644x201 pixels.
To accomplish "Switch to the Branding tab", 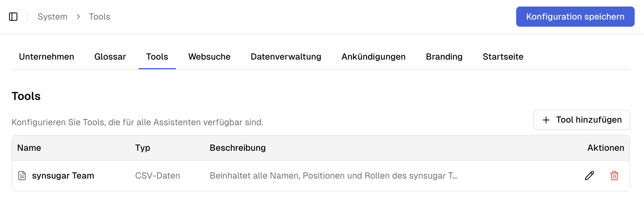I will point(444,56).
